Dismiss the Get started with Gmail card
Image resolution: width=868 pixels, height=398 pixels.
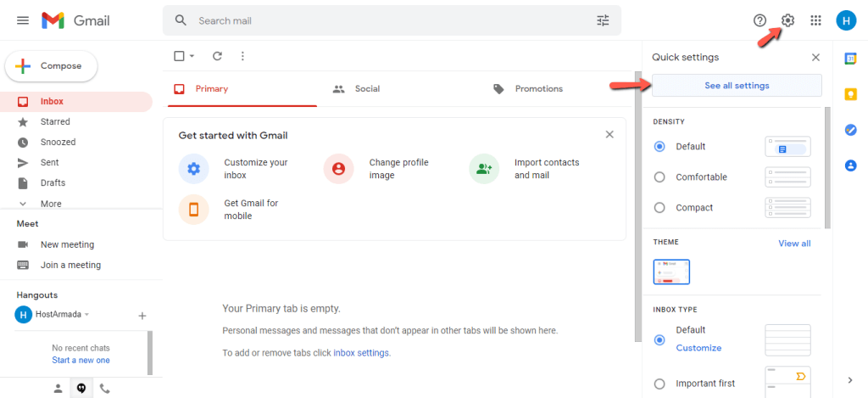(609, 134)
